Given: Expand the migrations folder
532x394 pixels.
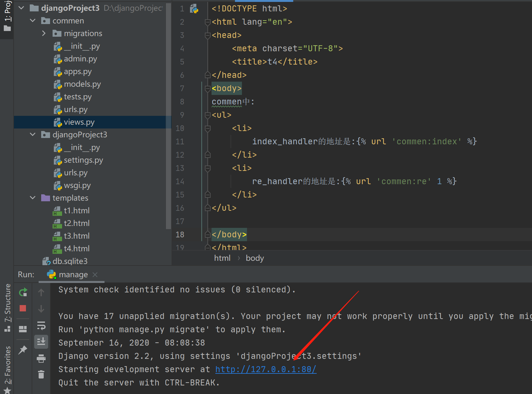Looking at the screenshot, I should [x=44, y=33].
